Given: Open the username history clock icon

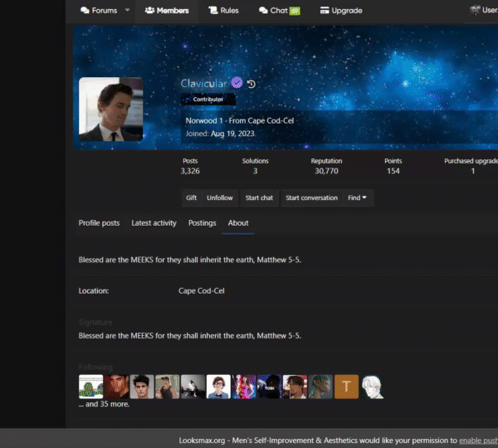Looking at the screenshot, I should [x=251, y=84].
